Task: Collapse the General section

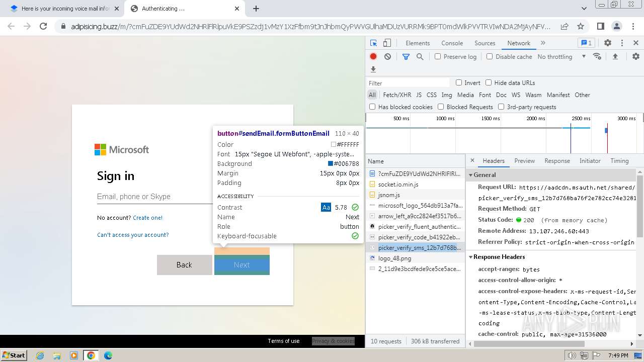Action: (x=471, y=175)
